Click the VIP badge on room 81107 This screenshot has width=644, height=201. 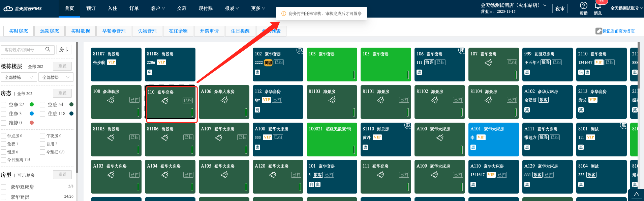(112, 62)
